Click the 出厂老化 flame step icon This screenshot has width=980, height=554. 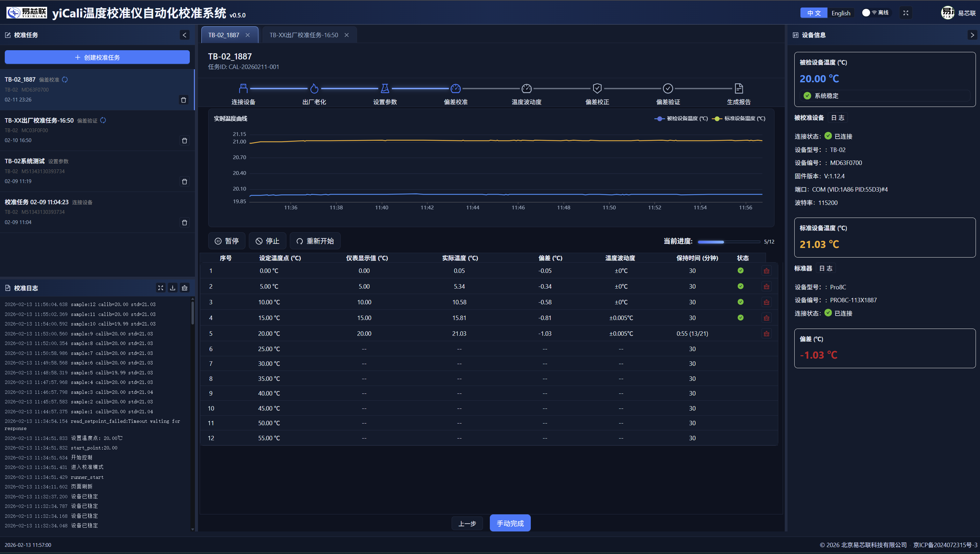[x=314, y=88]
